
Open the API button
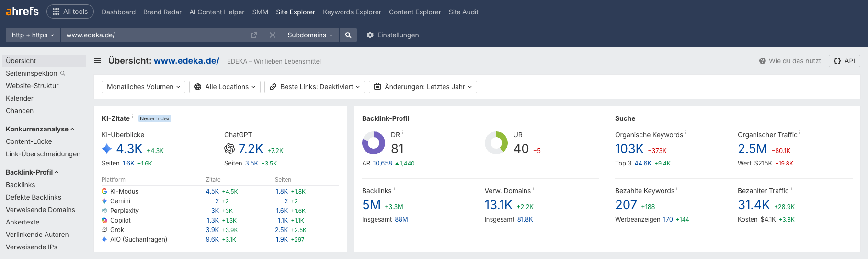pyautogui.click(x=845, y=61)
